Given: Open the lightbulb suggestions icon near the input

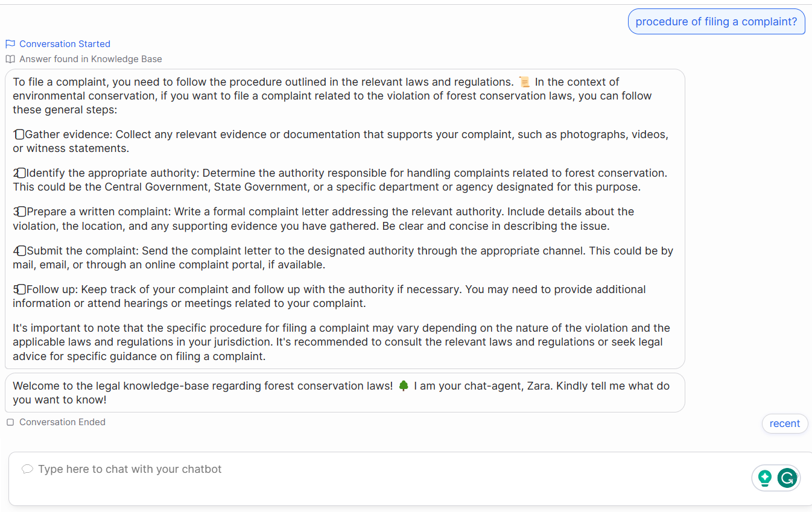Looking at the screenshot, I should [x=765, y=478].
